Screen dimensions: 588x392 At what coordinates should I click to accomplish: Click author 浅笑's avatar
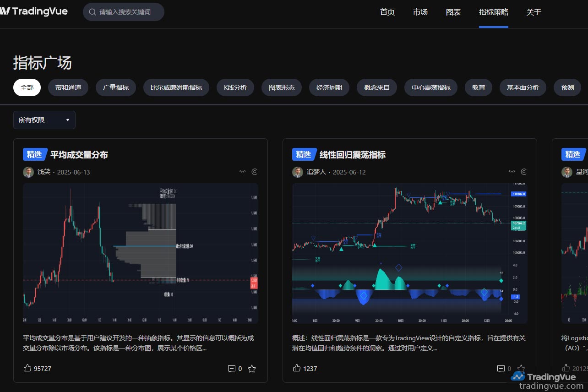tap(28, 172)
